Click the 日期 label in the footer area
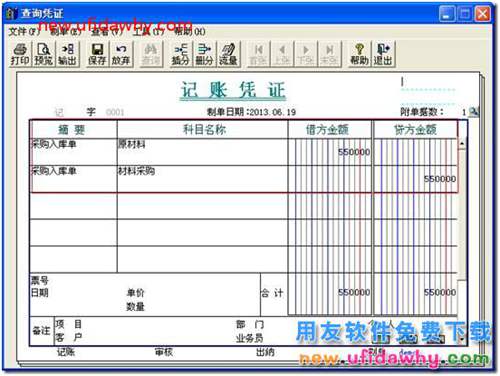500x376 pixels. (40, 293)
